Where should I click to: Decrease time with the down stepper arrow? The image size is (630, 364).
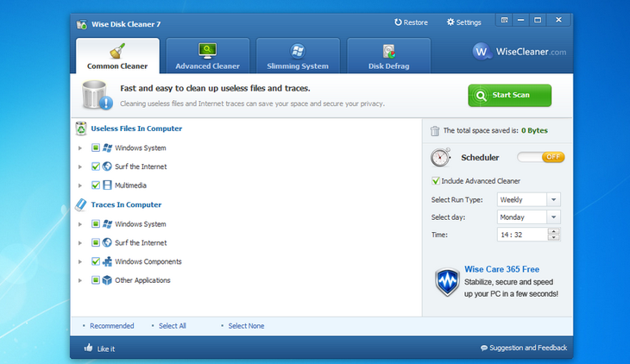pos(554,237)
